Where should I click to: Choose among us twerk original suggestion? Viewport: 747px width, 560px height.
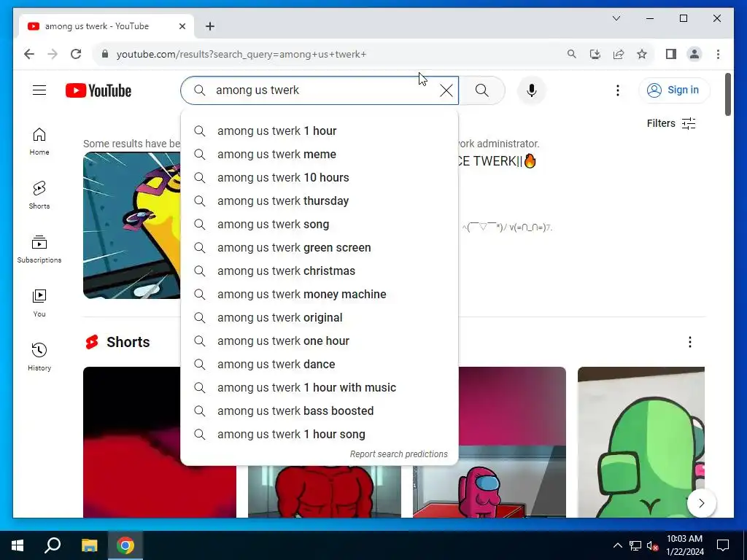click(320, 318)
